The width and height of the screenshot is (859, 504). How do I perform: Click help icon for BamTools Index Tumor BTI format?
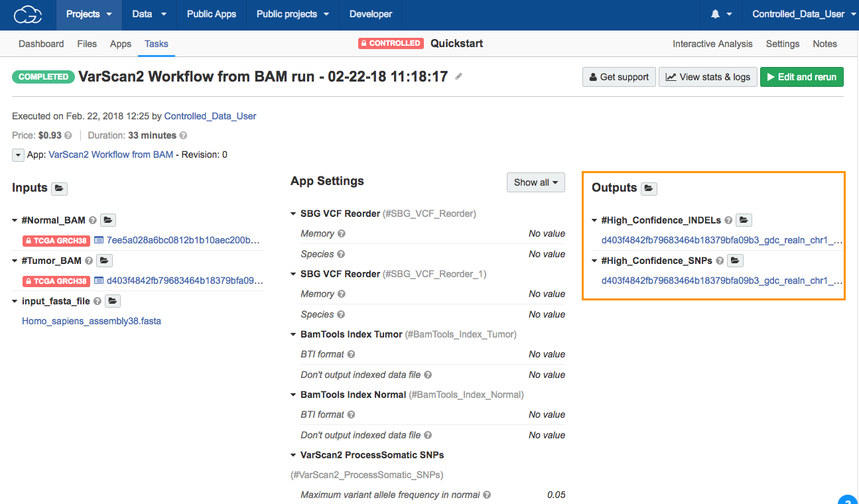352,354
